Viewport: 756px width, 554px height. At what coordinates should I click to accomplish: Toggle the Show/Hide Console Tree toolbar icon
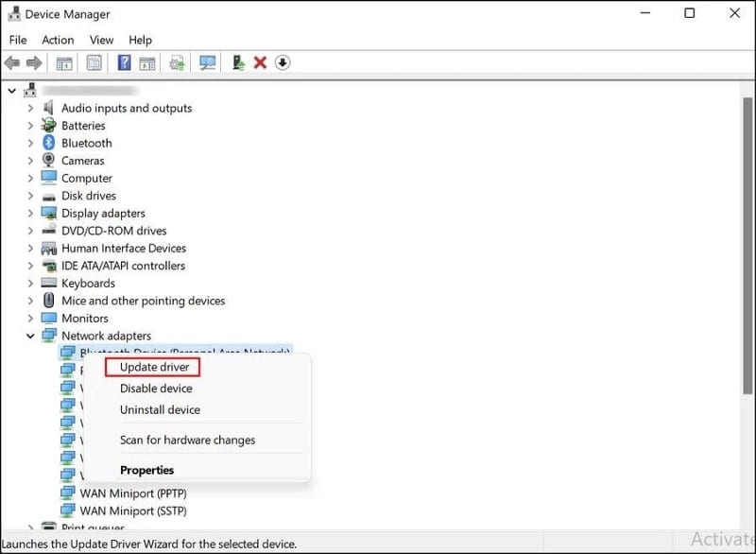tap(62, 62)
